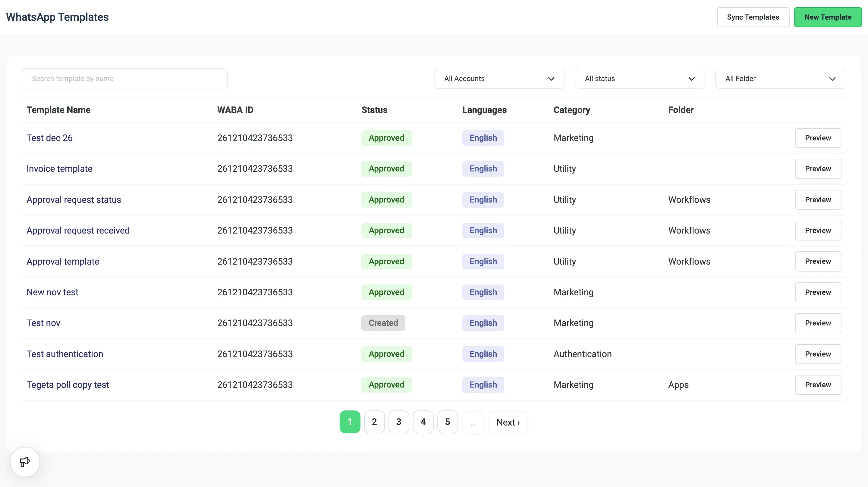This screenshot has width=868, height=487.
Task: Click the Created status badge for Test nov
Action: tap(383, 323)
